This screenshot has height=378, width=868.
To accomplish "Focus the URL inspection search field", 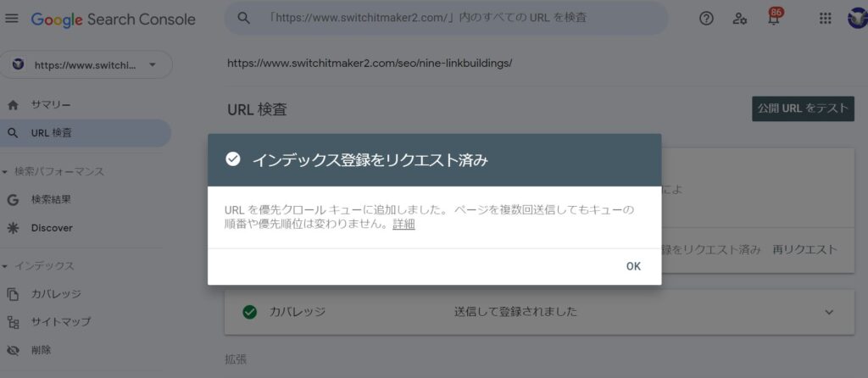I will (x=446, y=18).
